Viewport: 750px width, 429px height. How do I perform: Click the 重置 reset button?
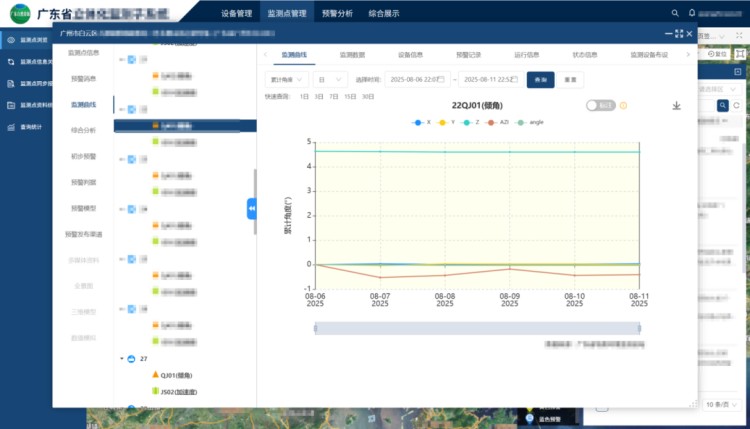pos(570,80)
